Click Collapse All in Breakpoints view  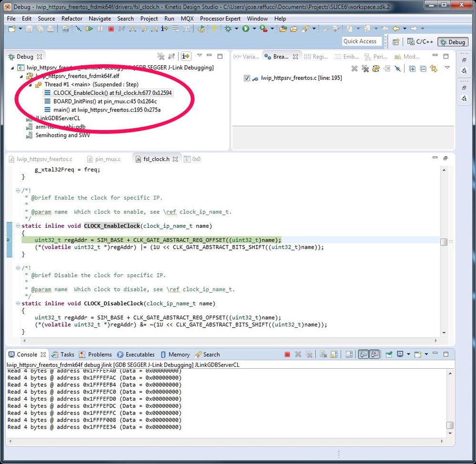(x=423, y=69)
